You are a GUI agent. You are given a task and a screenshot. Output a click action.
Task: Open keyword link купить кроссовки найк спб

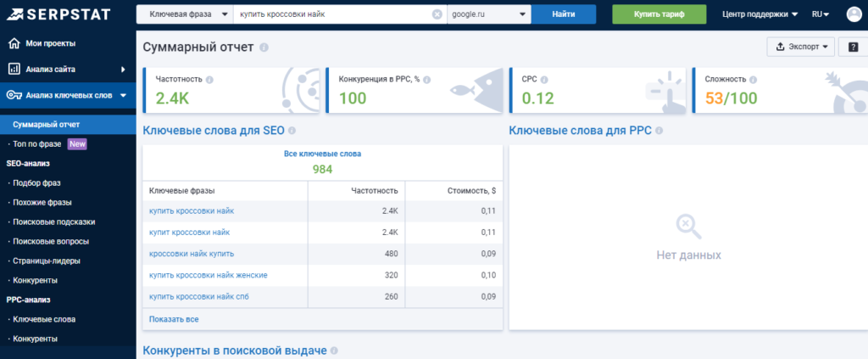click(x=198, y=297)
